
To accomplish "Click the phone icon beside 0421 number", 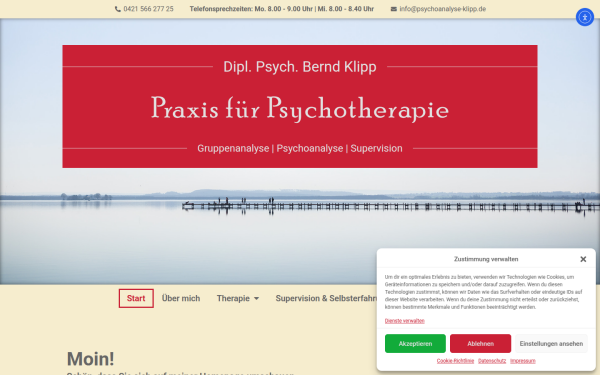I will point(118,9).
